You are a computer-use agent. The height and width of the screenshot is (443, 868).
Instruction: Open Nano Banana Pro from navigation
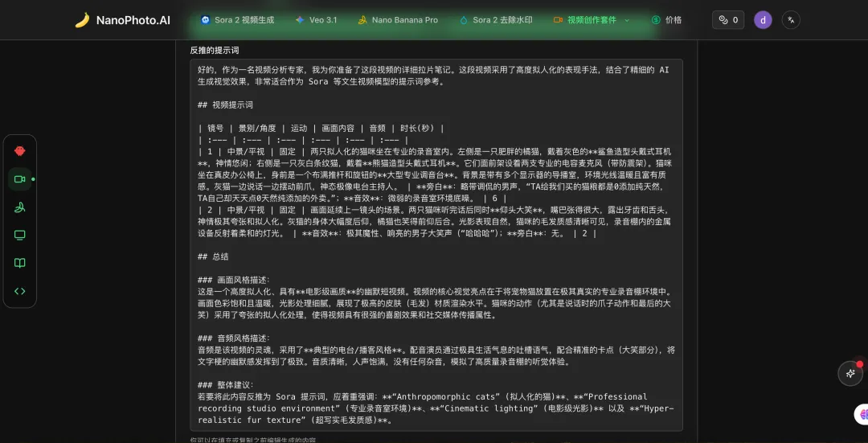(x=398, y=20)
